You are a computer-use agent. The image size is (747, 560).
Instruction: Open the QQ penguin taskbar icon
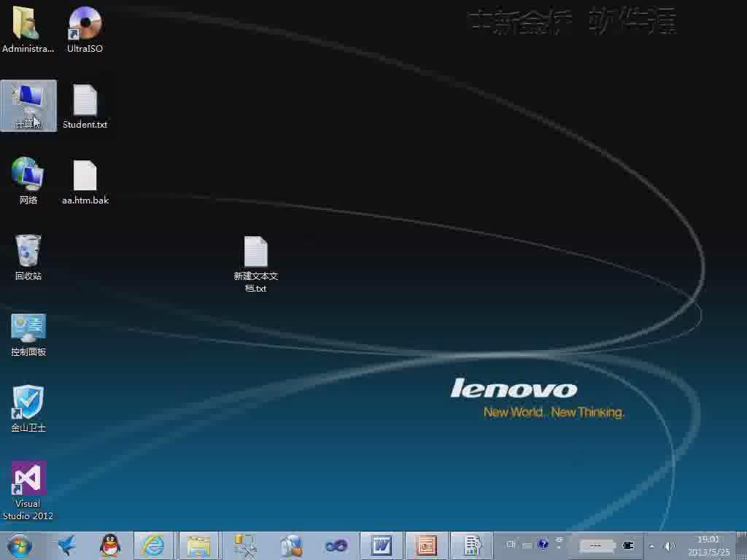point(110,545)
